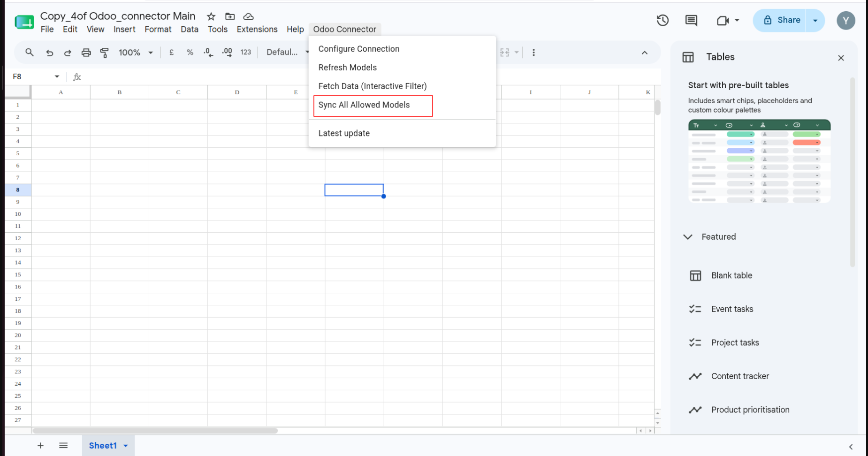Select the Product prioritisation template
The image size is (868, 456).
point(750,410)
